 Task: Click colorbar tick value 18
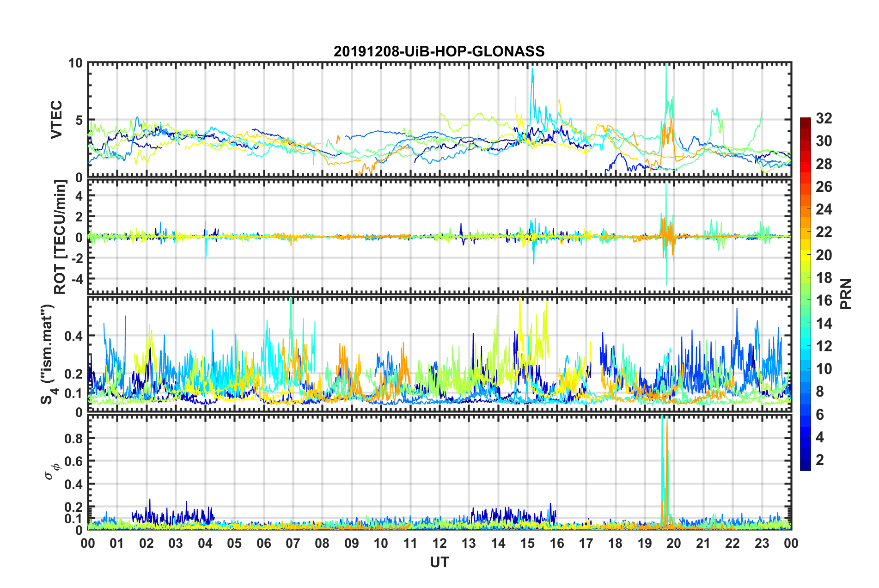pos(824,278)
